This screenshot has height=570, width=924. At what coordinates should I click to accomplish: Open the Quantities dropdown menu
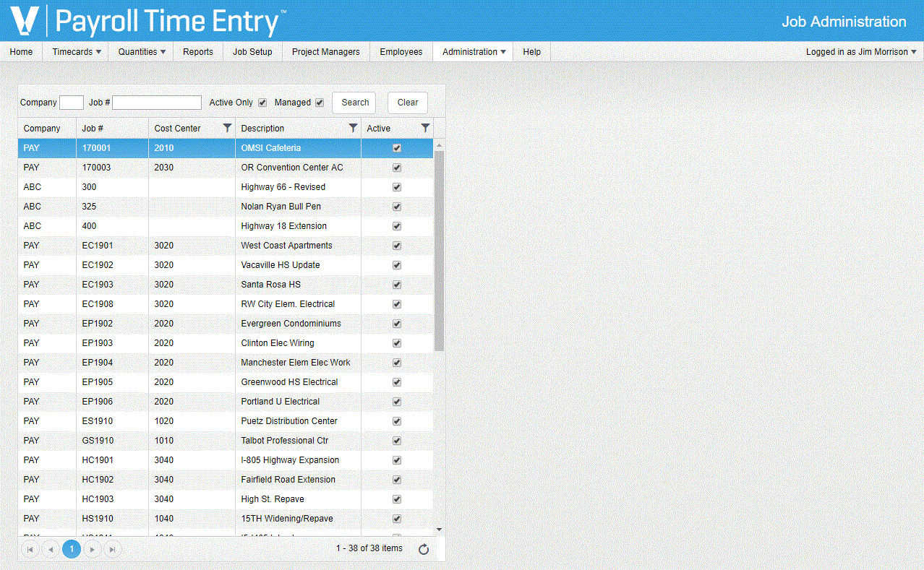(x=141, y=52)
